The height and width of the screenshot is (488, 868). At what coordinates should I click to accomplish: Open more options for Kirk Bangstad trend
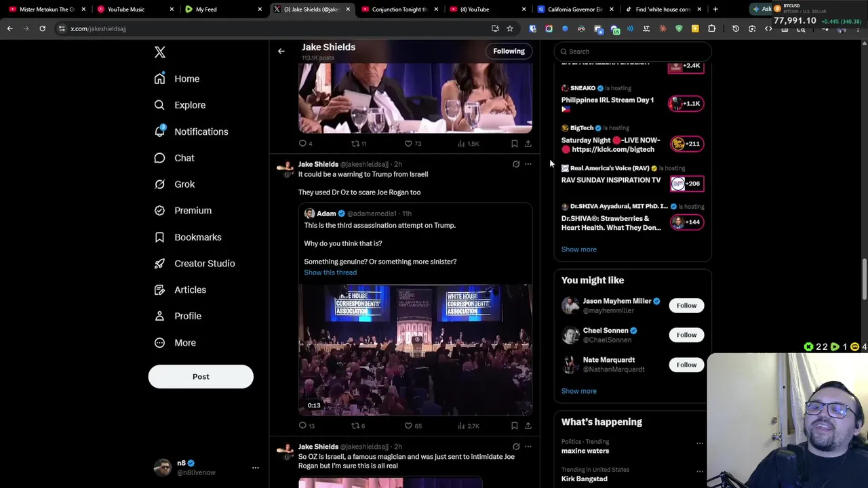coord(700,471)
